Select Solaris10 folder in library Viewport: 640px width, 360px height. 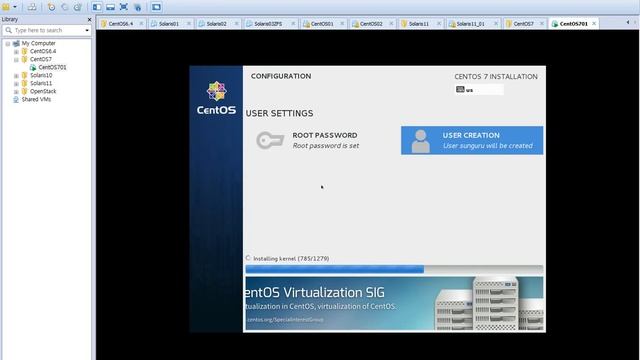pos(41,76)
